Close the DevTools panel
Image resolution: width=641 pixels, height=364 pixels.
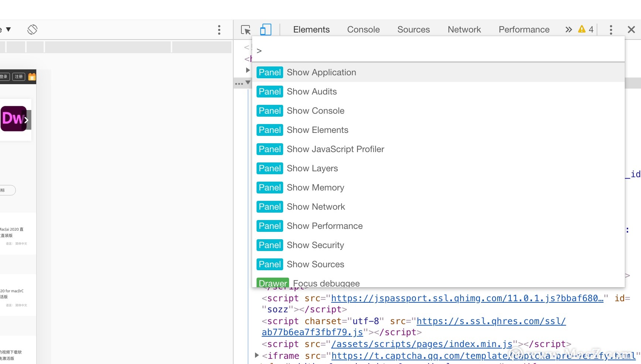click(631, 30)
